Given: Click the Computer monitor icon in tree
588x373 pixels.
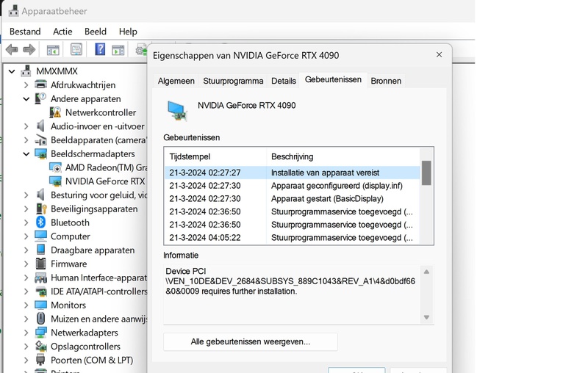Looking at the screenshot, I should click(41, 236).
